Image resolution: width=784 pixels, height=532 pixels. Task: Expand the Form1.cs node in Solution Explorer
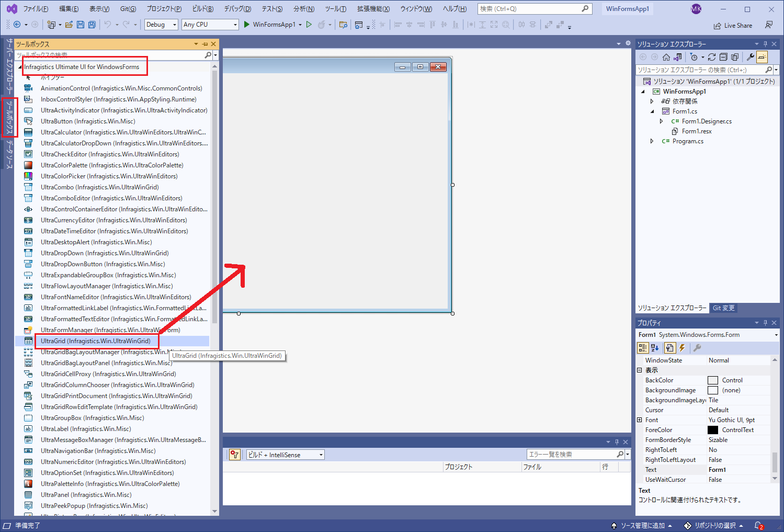(652, 111)
